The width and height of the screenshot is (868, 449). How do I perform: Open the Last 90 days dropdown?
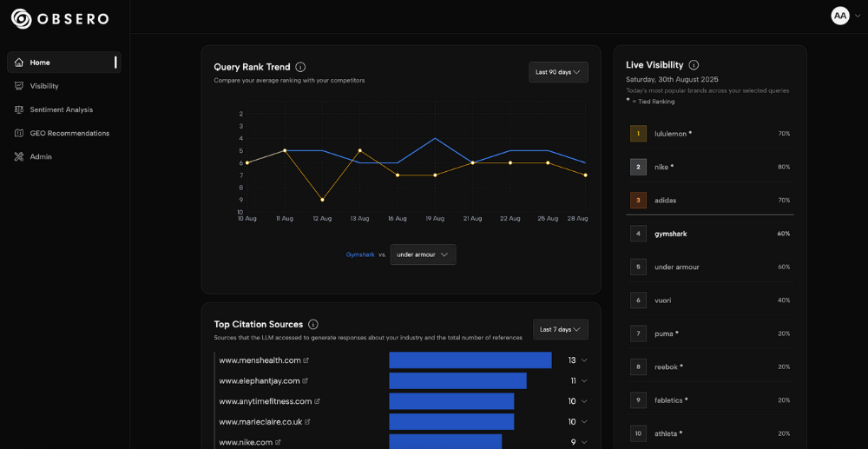(558, 72)
